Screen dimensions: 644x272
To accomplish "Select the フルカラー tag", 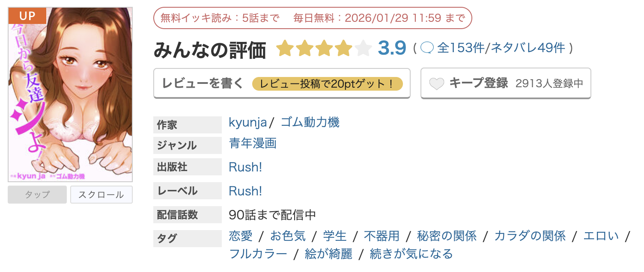I will coord(258,254).
